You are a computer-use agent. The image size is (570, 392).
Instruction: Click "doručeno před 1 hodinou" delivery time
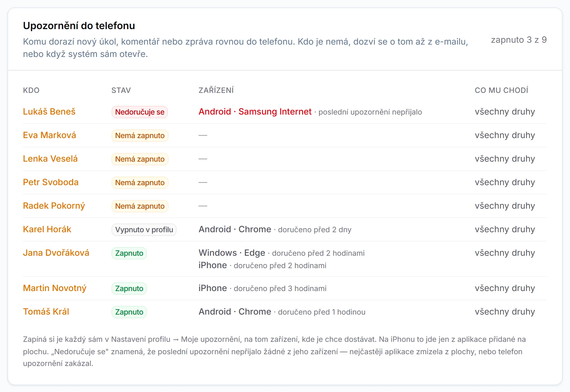[322, 312]
